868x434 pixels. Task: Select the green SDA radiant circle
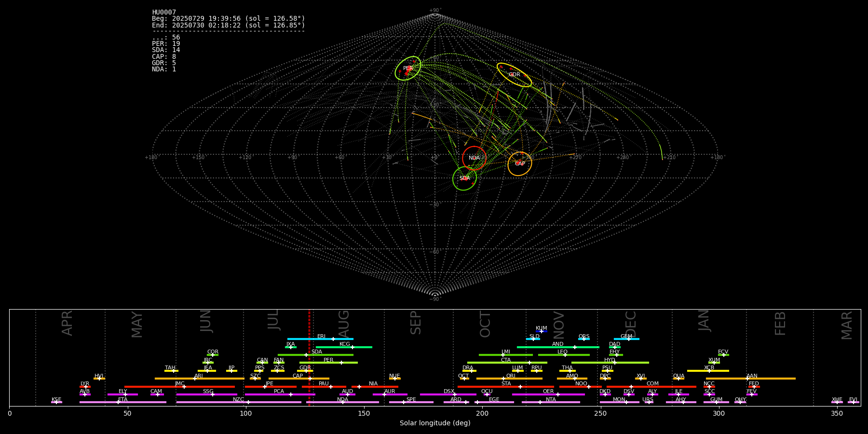click(464, 178)
